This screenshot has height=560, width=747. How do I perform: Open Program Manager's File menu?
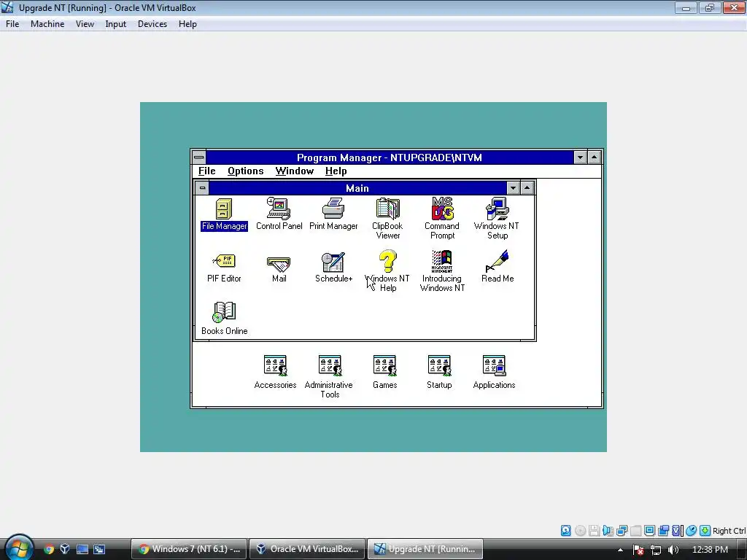pos(206,171)
